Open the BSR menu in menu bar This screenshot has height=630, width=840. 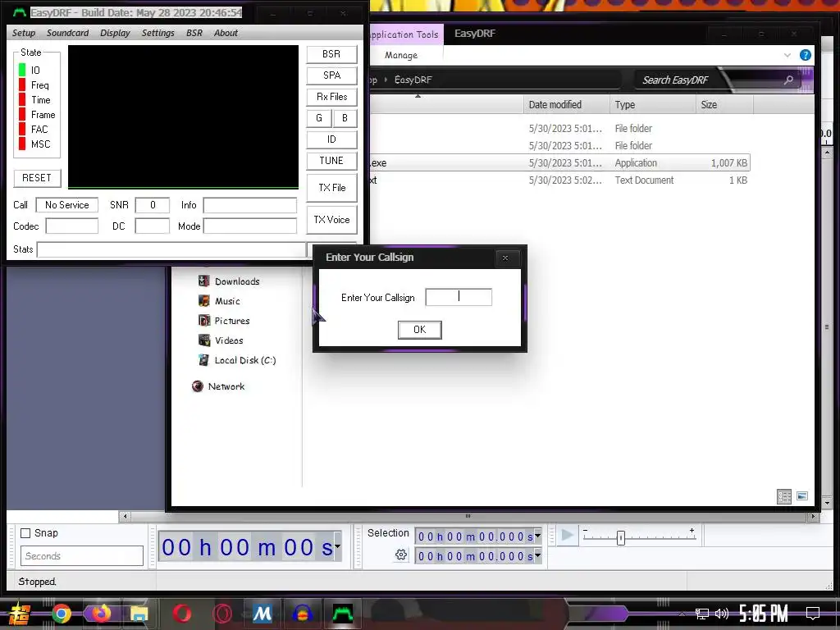coord(194,33)
